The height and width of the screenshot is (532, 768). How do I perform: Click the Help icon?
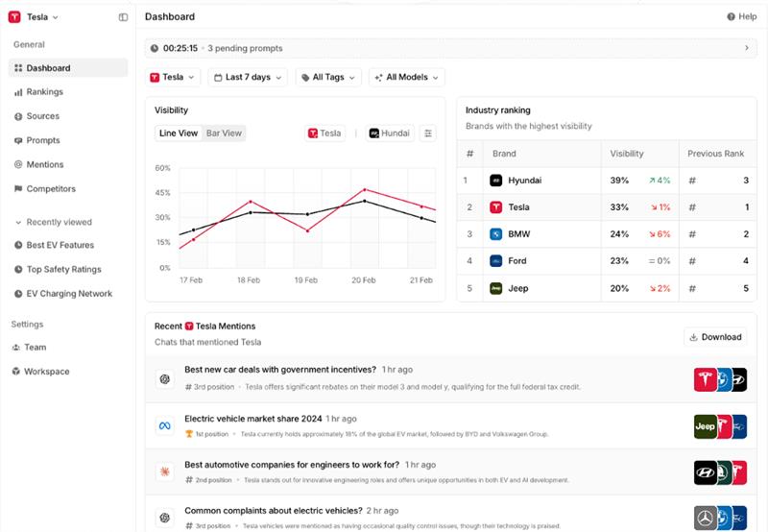732,17
